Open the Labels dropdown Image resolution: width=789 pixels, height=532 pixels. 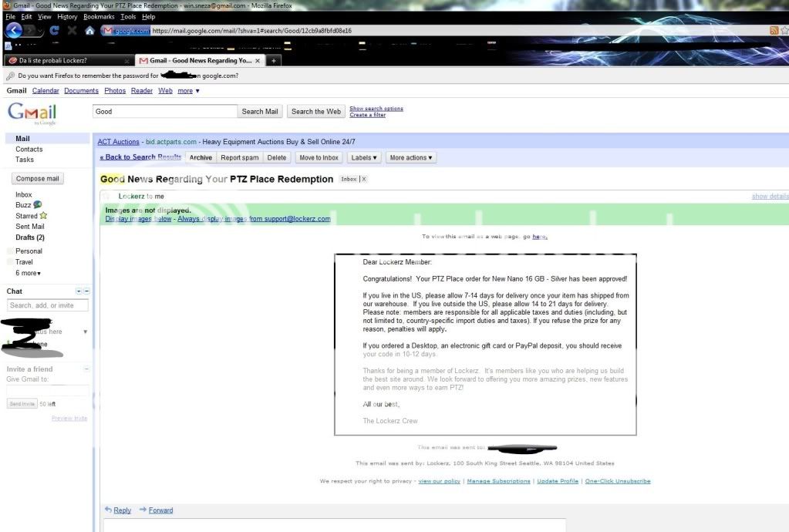click(364, 157)
